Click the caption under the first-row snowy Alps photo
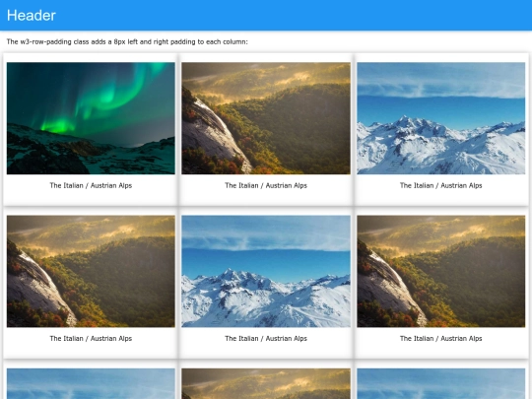This screenshot has height=399, width=532. [440, 185]
